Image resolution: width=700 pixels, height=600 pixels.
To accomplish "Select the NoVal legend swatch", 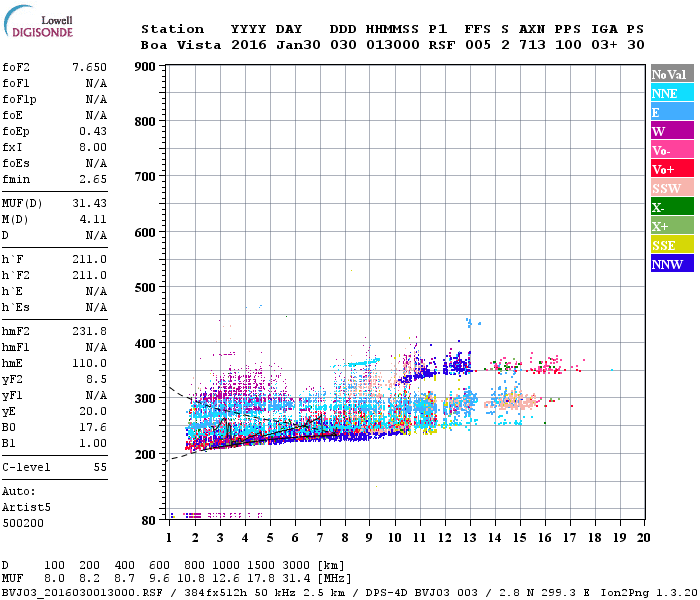I will point(672,74).
